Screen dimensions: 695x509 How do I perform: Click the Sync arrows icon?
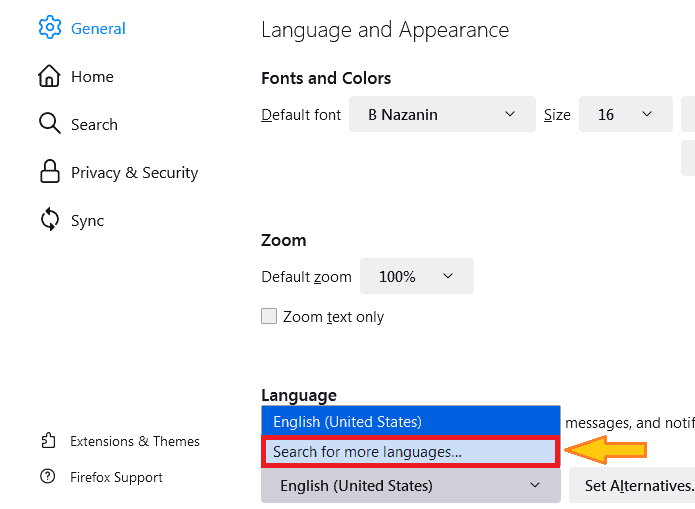click(49, 220)
